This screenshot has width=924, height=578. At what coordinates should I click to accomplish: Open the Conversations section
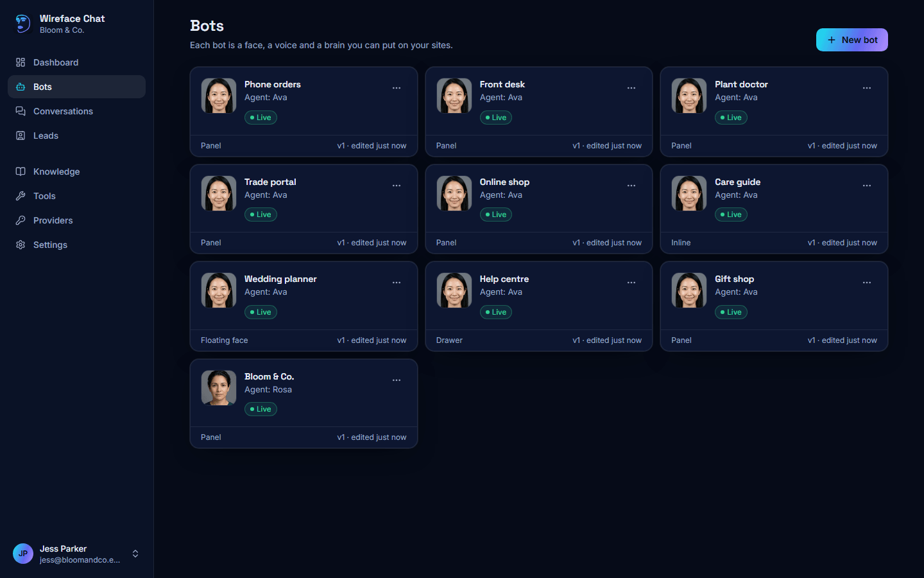(x=76, y=111)
